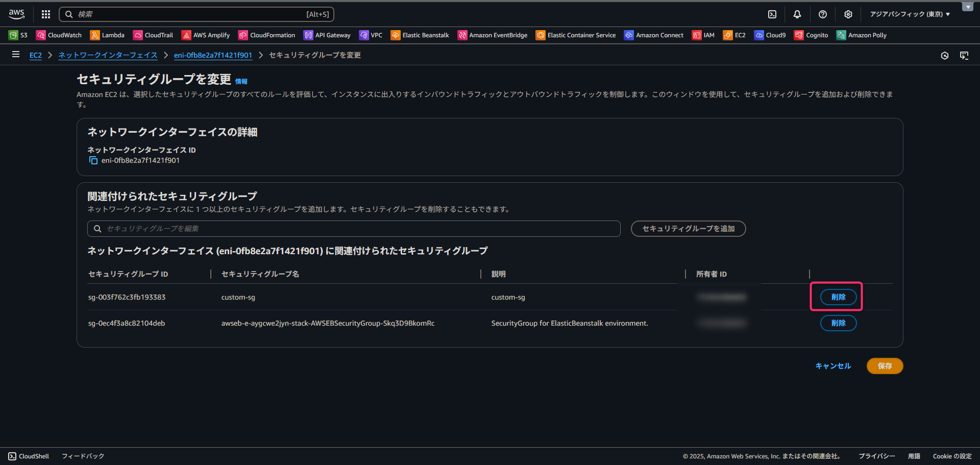
Task: Remove the custom-sg security group
Action: 838,297
